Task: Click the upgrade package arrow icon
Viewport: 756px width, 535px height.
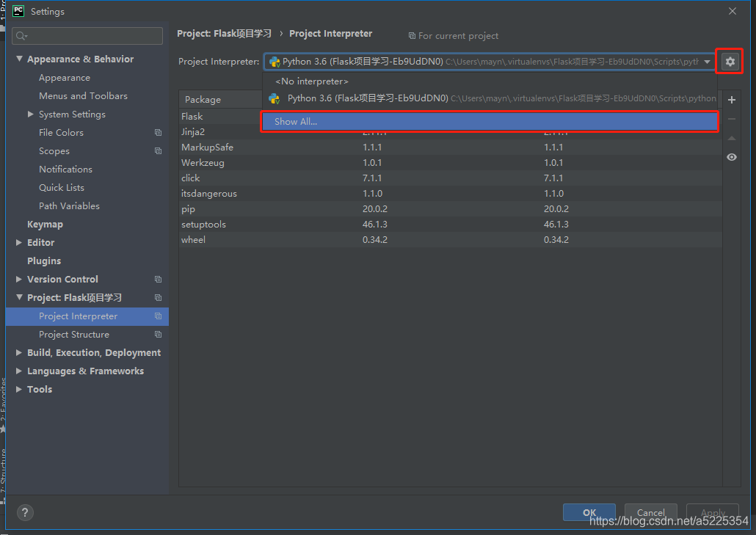Action: point(731,138)
